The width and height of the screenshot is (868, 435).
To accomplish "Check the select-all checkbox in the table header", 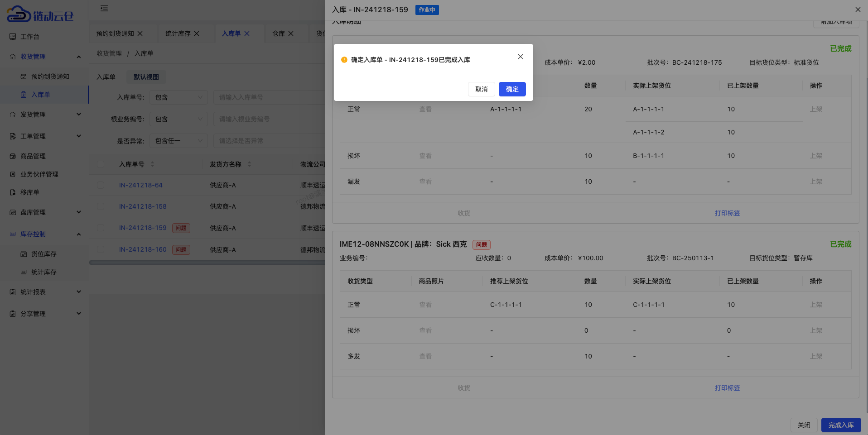I will point(101,164).
